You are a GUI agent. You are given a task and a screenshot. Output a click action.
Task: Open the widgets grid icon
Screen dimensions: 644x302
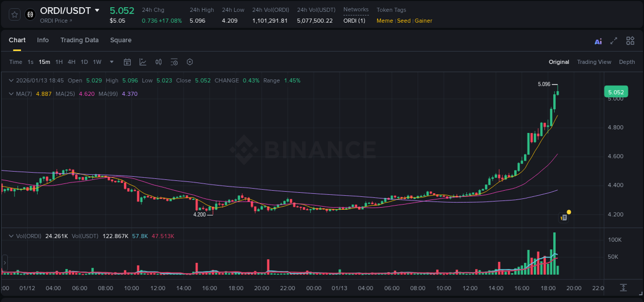click(x=630, y=40)
